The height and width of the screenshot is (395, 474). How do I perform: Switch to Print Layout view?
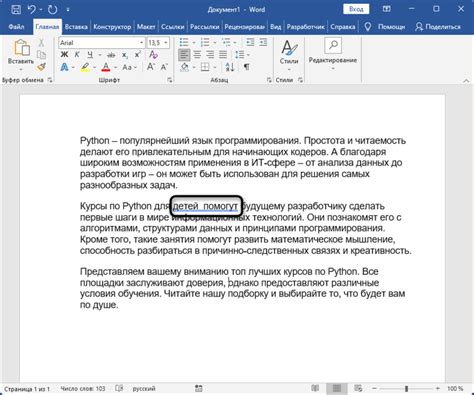(x=337, y=388)
